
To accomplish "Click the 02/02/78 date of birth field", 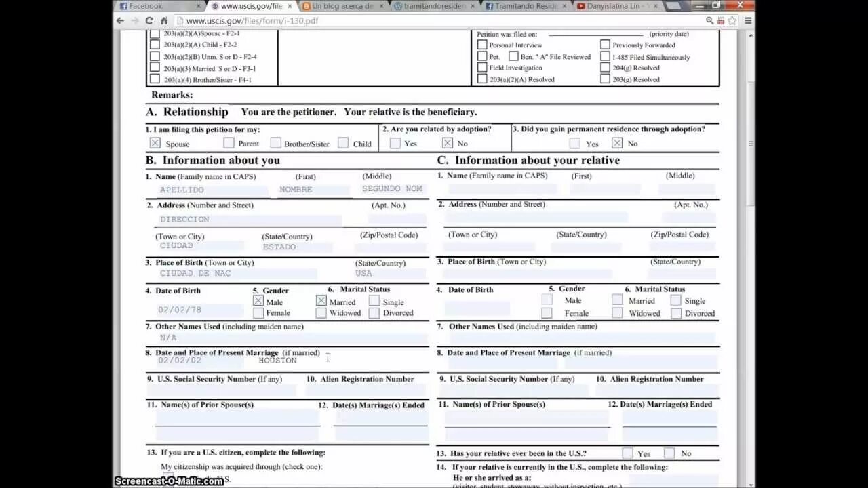I will [199, 310].
